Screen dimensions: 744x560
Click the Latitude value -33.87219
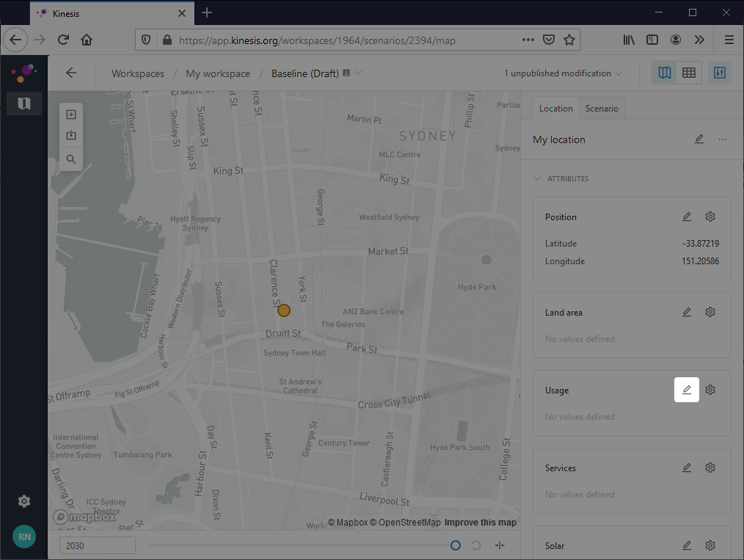[x=701, y=243]
